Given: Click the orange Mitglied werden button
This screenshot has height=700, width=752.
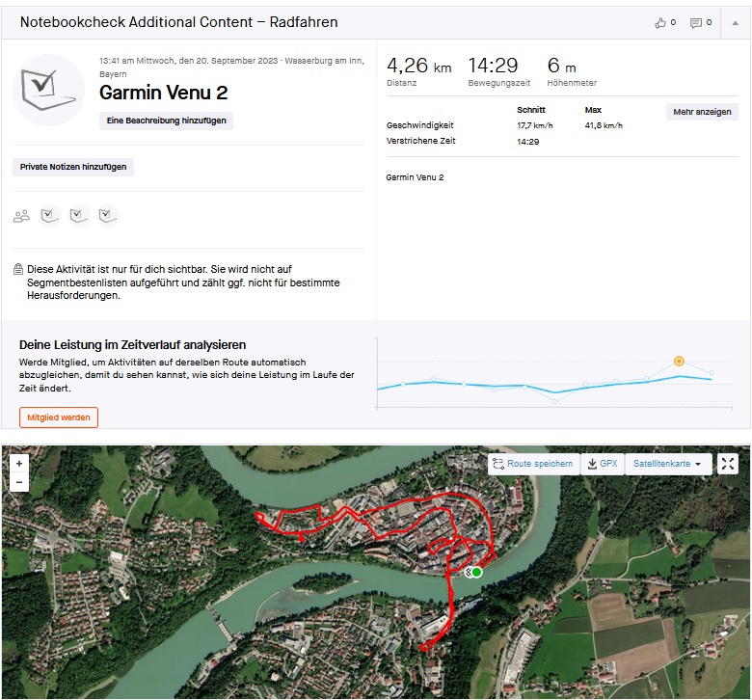Looking at the screenshot, I should 59,417.
